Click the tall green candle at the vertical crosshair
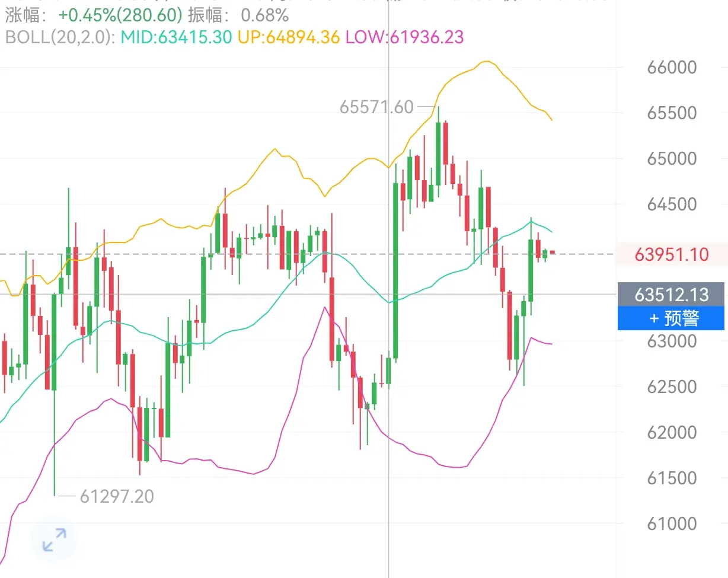The width and height of the screenshot is (728, 578). [395, 271]
